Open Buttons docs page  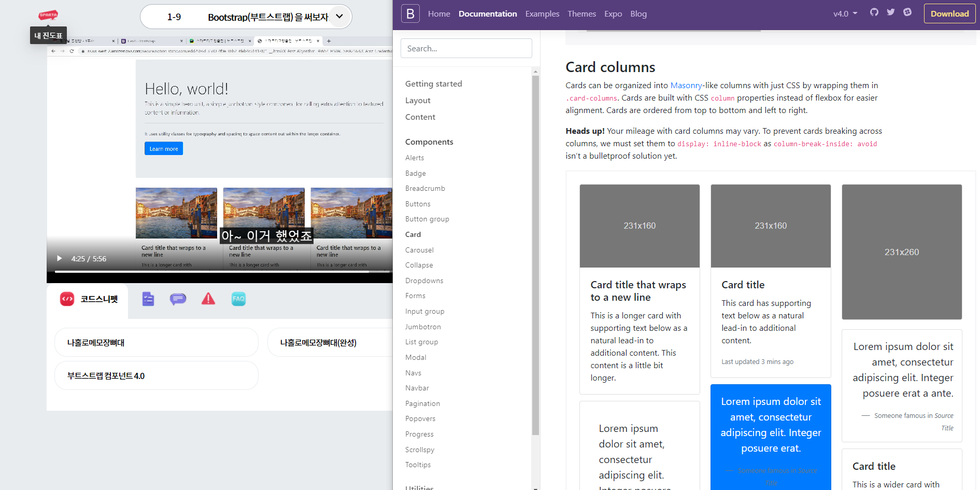tap(418, 204)
